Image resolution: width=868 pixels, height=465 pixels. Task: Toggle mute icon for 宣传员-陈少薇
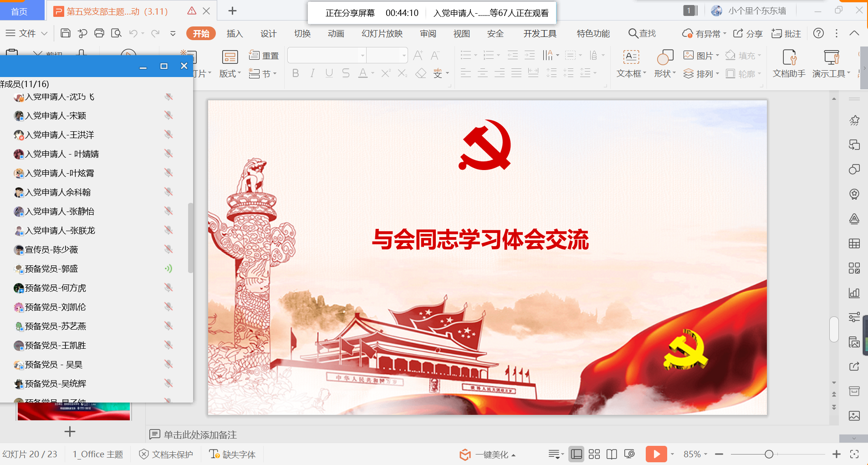click(x=168, y=249)
